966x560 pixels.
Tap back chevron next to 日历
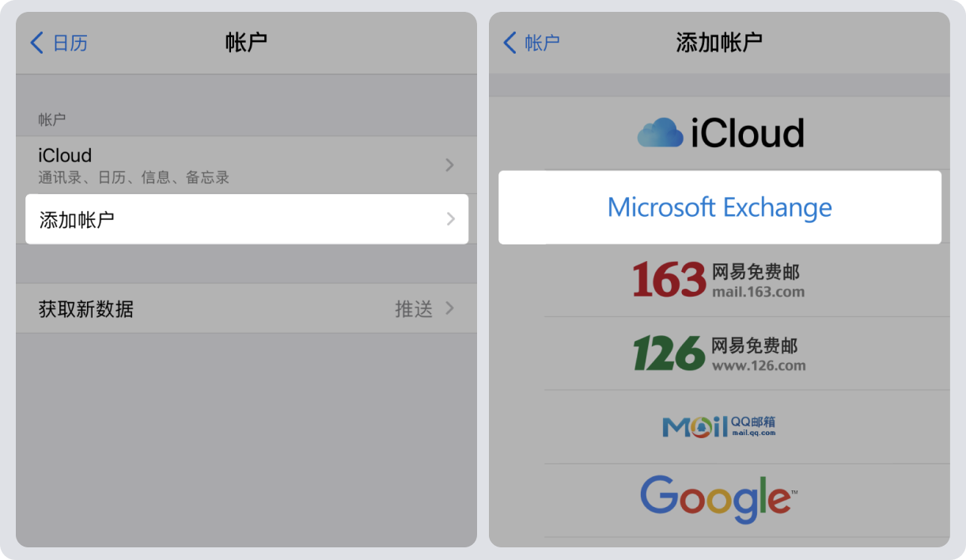pyautogui.click(x=36, y=43)
